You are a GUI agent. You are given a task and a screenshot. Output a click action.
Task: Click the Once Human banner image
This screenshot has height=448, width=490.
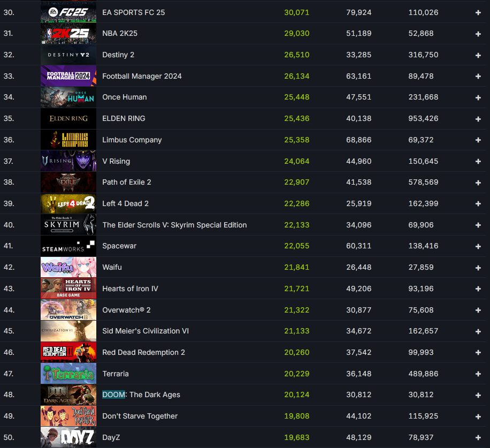pyautogui.click(x=68, y=97)
